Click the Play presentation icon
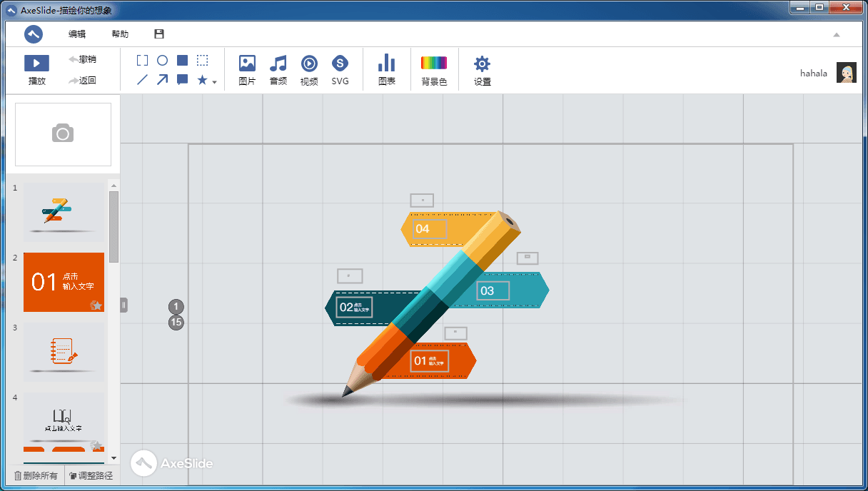Viewport: 868px width, 491px height. (37, 63)
